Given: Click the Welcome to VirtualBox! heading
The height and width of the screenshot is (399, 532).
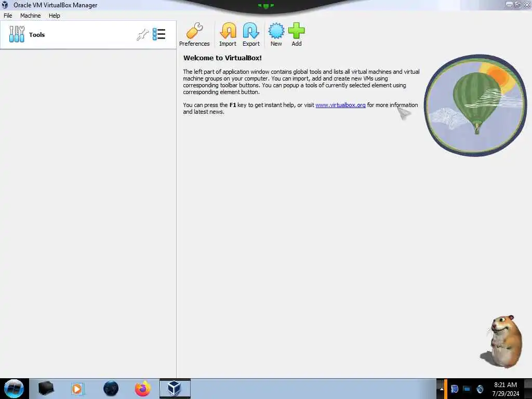Looking at the screenshot, I should [x=222, y=58].
